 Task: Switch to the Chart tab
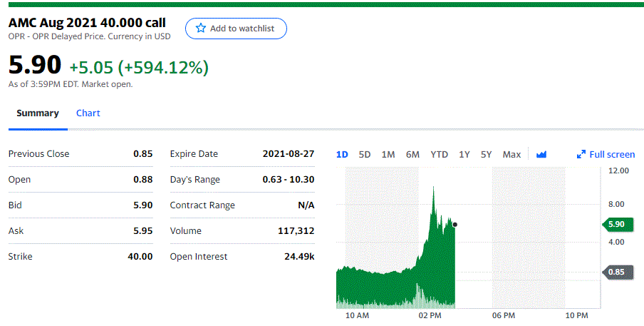(88, 113)
